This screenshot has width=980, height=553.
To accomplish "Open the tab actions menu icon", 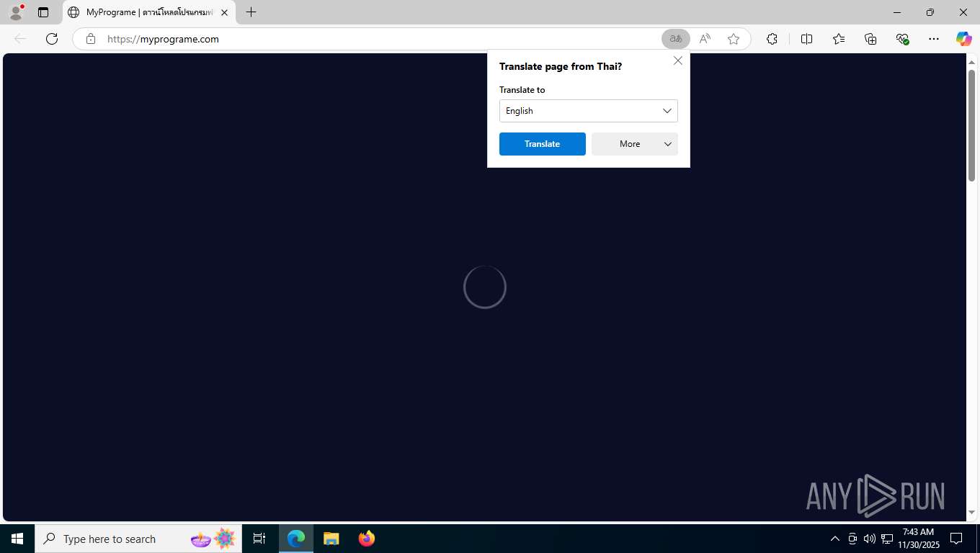I will pos(43,12).
